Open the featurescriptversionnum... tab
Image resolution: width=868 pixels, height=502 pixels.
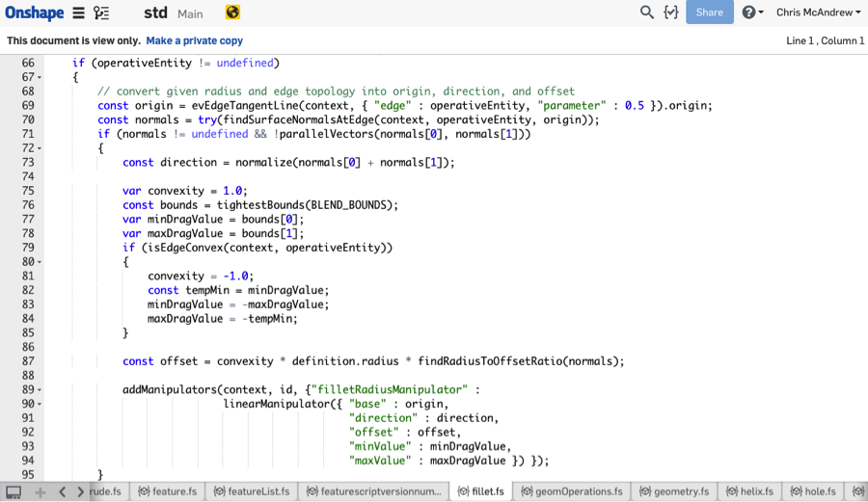373,491
